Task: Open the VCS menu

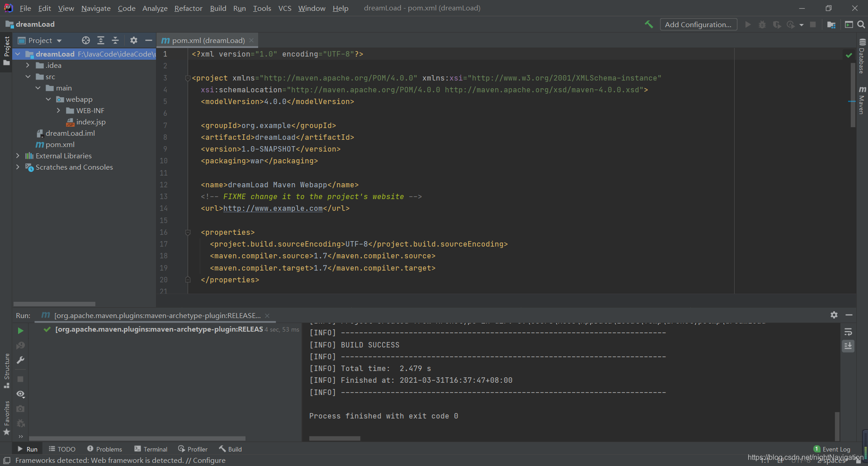Action: (285, 8)
